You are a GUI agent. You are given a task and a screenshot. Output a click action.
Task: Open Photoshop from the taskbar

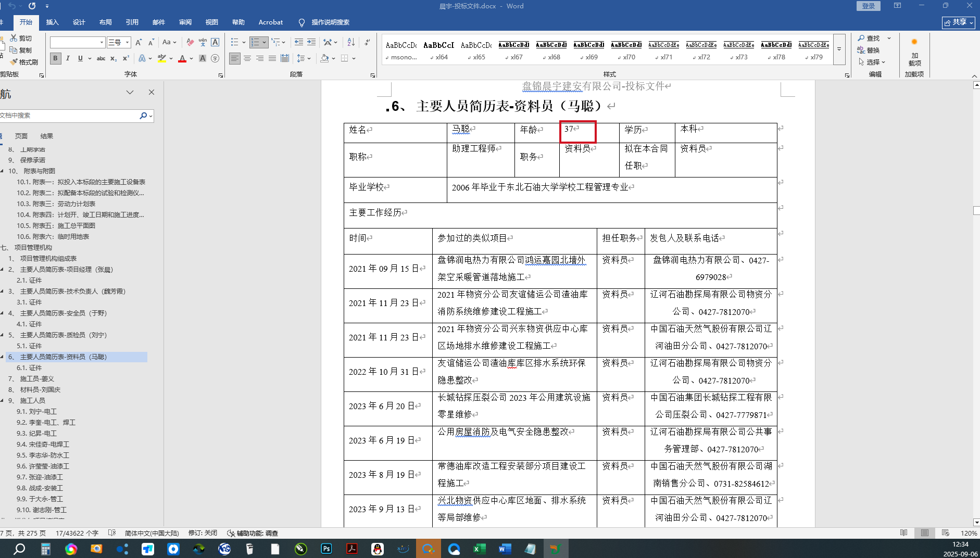(x=326, y=549)
